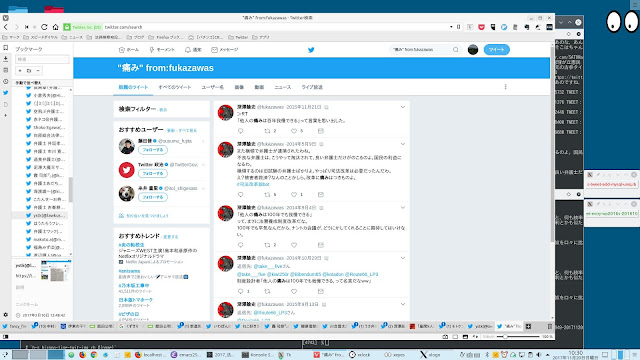Image resolution: width=640 pixels, height=360 pixels.
Task: Open more options for 2014年10月20日 tweet
Action: click(x=403, y=258)
